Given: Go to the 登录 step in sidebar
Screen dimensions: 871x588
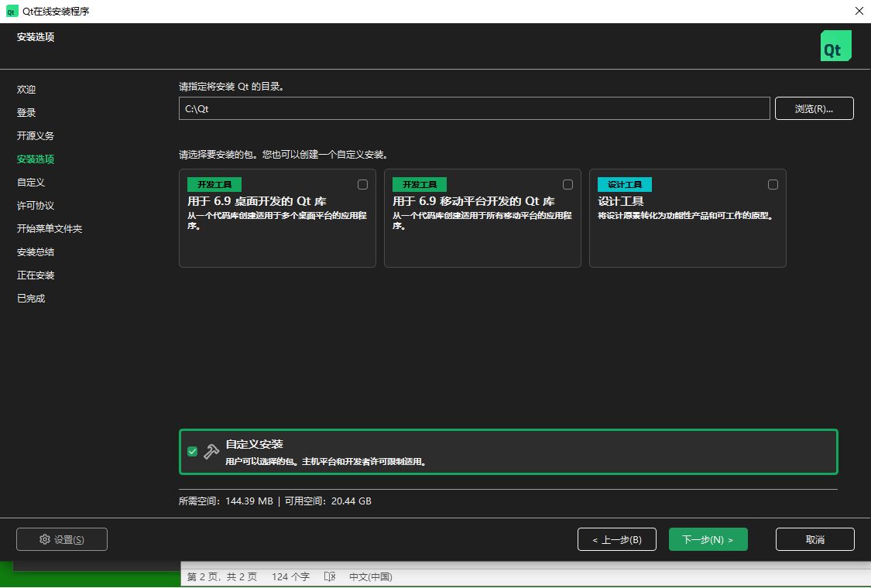Looking at the screenshot, I should click(26, 113).
